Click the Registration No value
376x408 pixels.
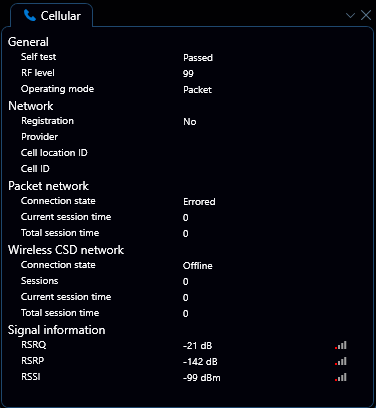click(x=190, y=122)
